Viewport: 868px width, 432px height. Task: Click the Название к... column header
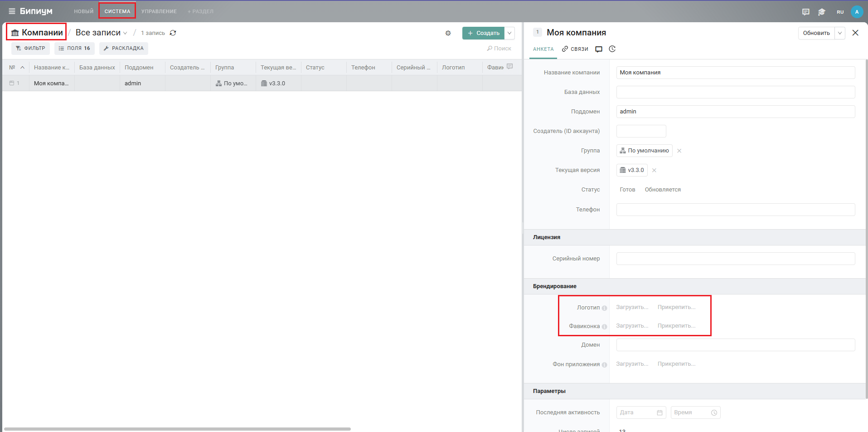(52, 67)
